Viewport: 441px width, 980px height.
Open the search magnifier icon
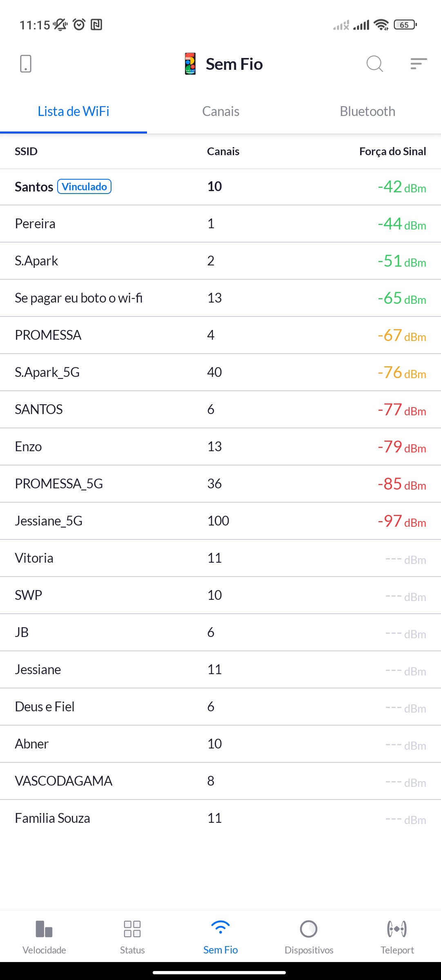tap(374, 64)
